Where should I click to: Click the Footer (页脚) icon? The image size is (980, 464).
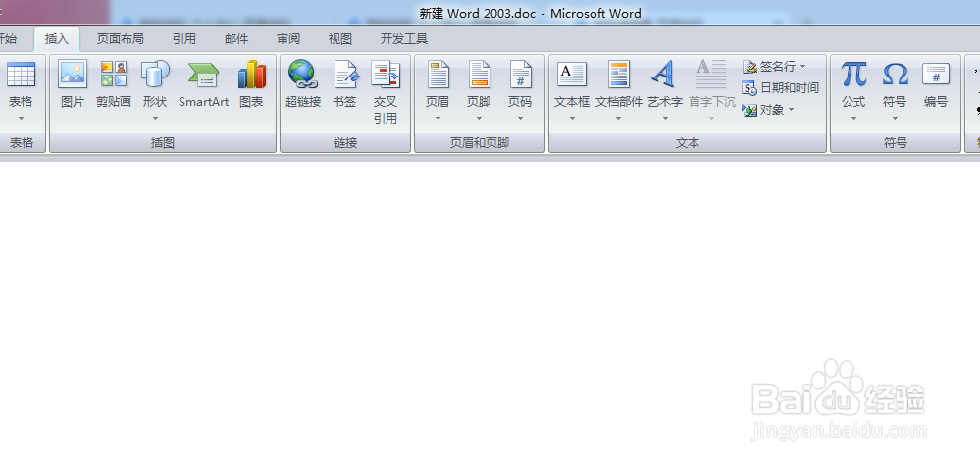[480, 75]
